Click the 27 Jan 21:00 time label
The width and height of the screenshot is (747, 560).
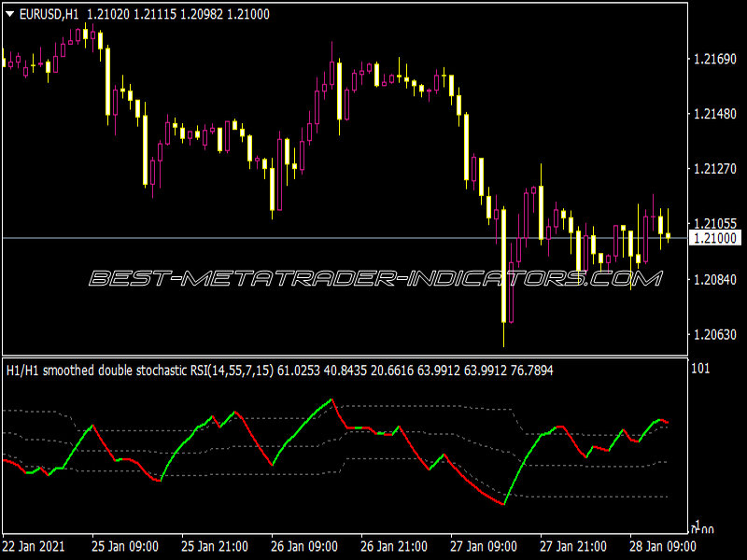coord(573,546)
